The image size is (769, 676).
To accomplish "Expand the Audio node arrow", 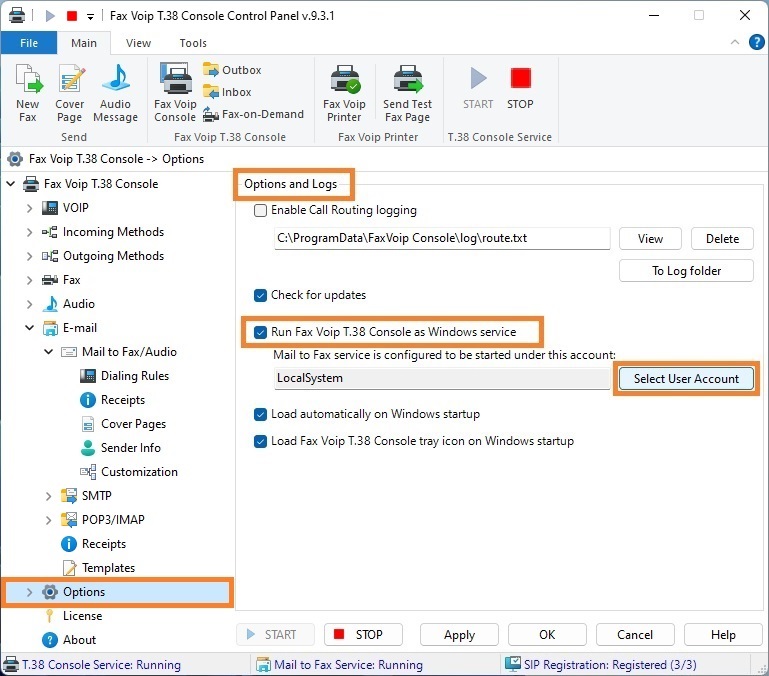I will tap(29, 304).
